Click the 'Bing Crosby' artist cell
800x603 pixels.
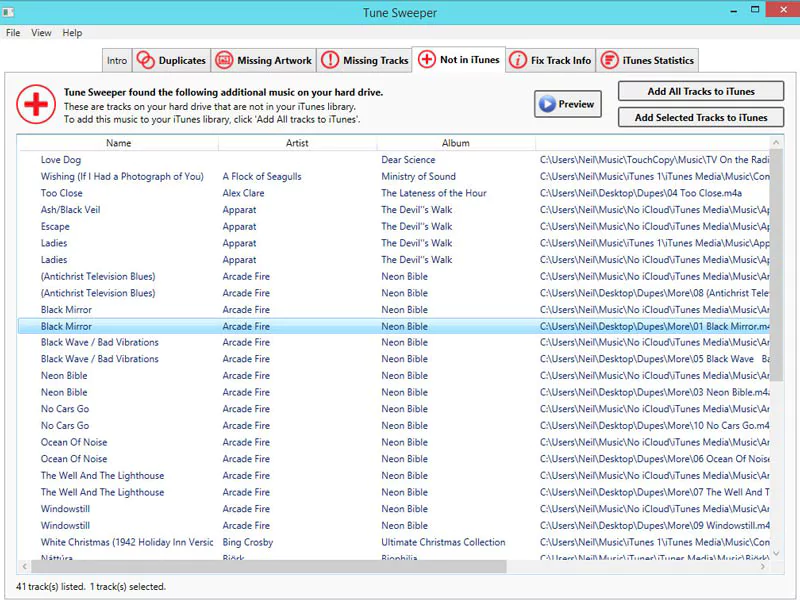click(x=247, y=542)
